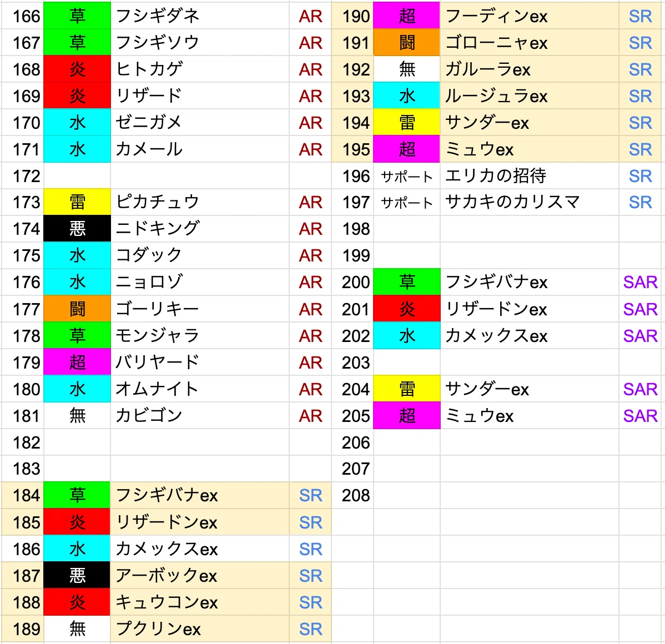Select the カメール cell in row 171
Screen dimensions: 665x644
(x=200, y=149)
